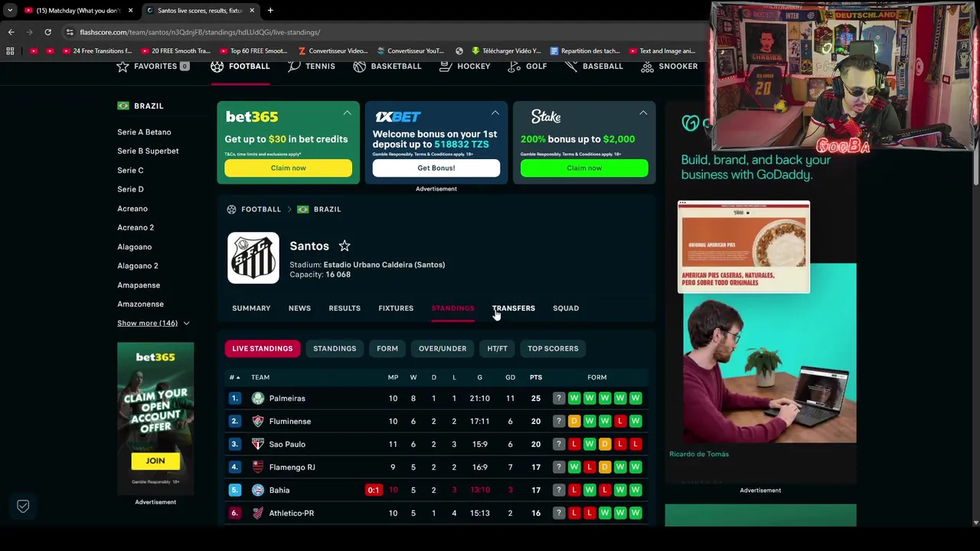Open the News team tab
The height and width of the screenshot is (551, 980).
pyautogui.click(x=299, y=308)
